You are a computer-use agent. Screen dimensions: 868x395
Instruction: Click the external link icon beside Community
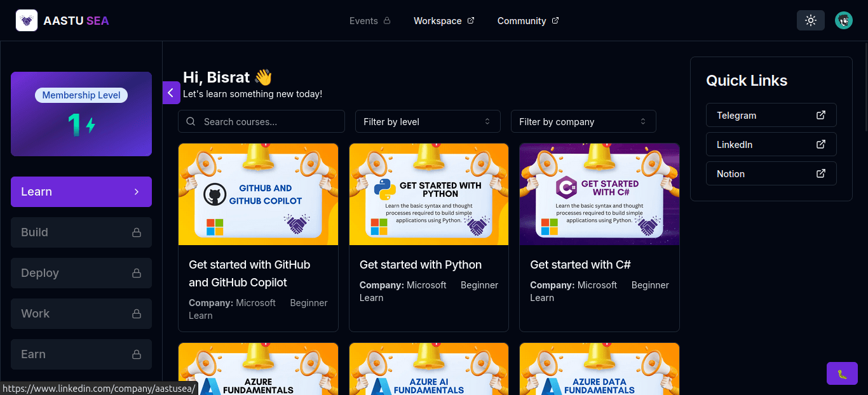555,20
